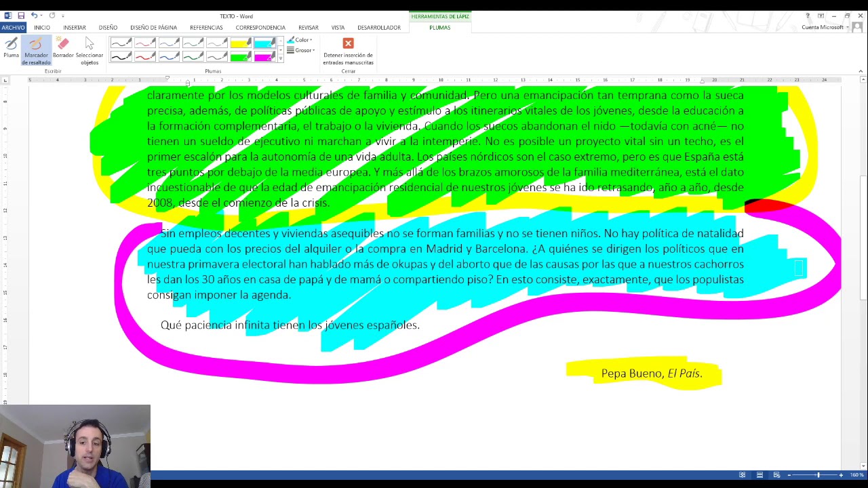Pick the top-row gray thin pen
868x488 pixels.
216,43
